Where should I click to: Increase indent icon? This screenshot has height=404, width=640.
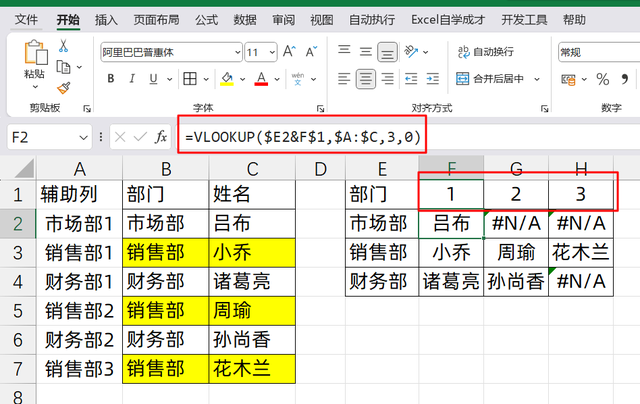pyautogui.click(x=433, y=79)
